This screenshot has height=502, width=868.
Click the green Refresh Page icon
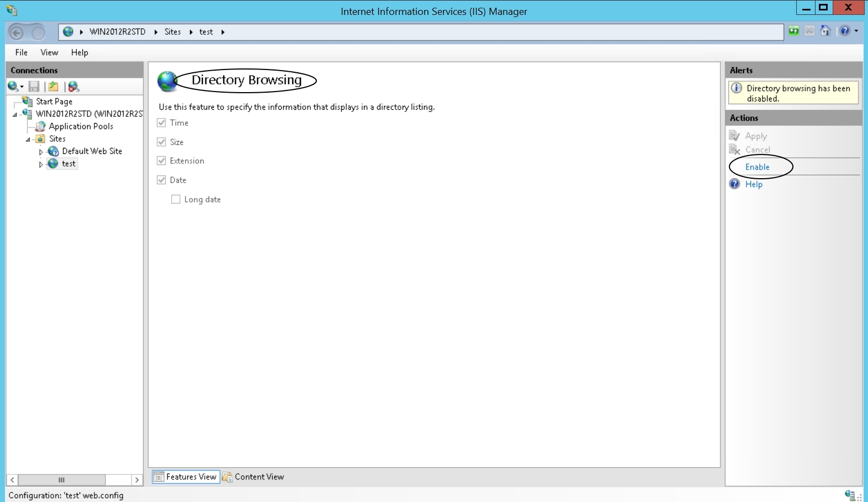tap(793, 31)
